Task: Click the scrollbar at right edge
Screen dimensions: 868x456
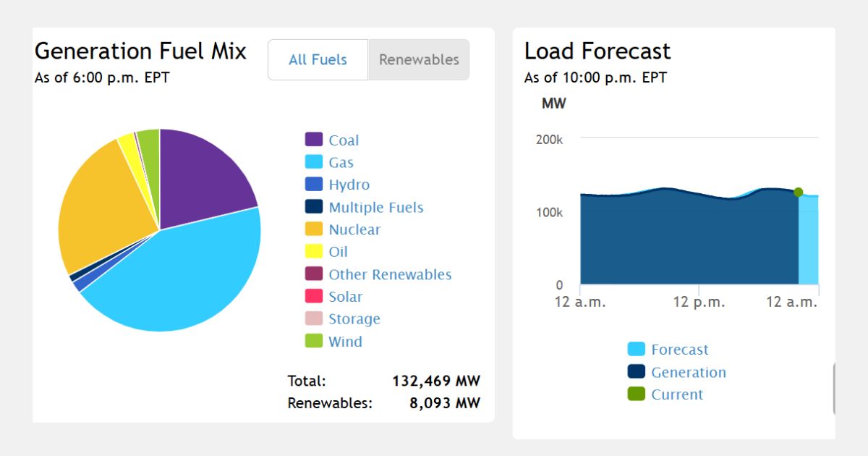Action: (834, 389)
